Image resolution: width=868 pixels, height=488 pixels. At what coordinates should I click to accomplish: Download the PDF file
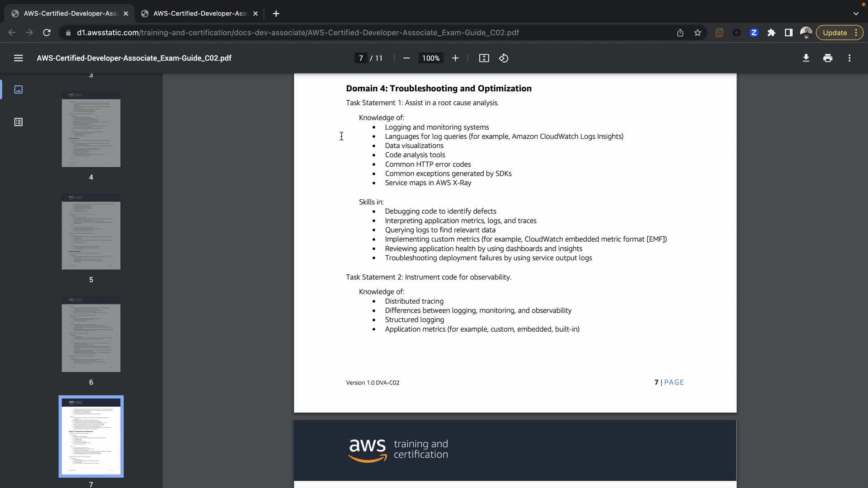coord(806,58)
